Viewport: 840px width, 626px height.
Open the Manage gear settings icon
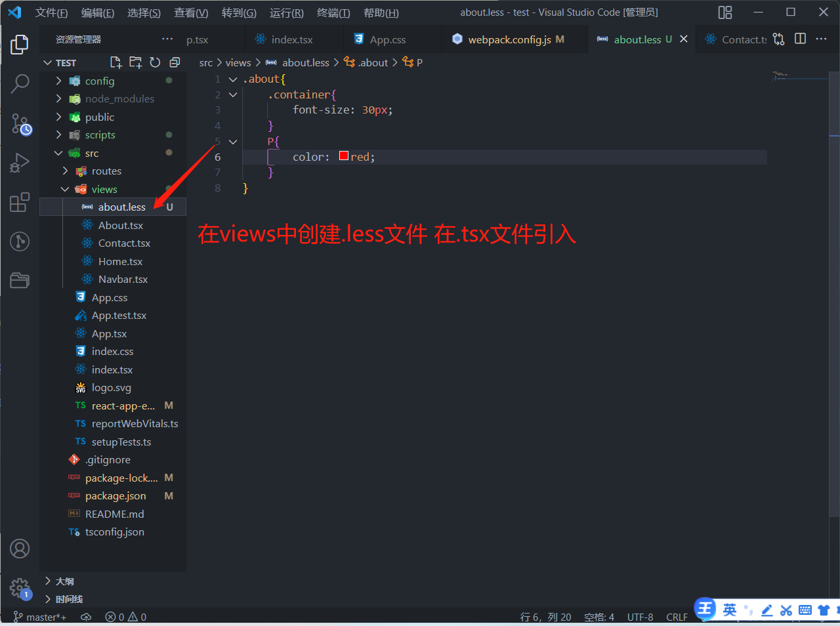20,588
